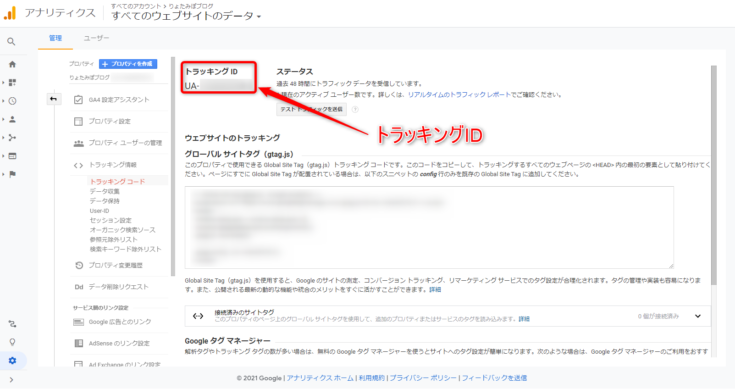Select トラッキング コード submenu item

pos(117,181)
